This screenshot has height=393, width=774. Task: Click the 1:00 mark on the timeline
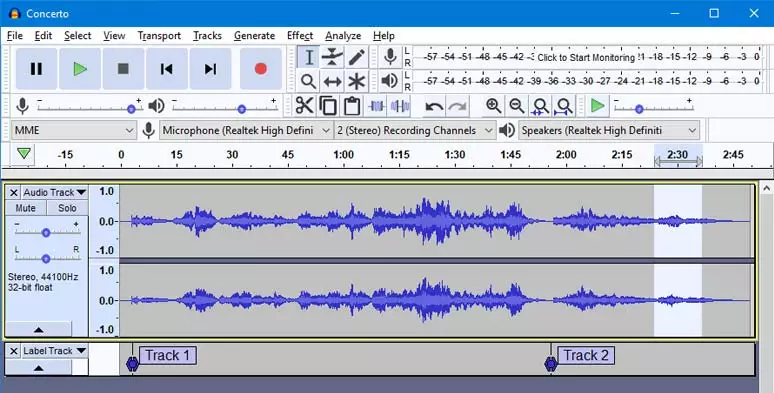click(343, 155)
